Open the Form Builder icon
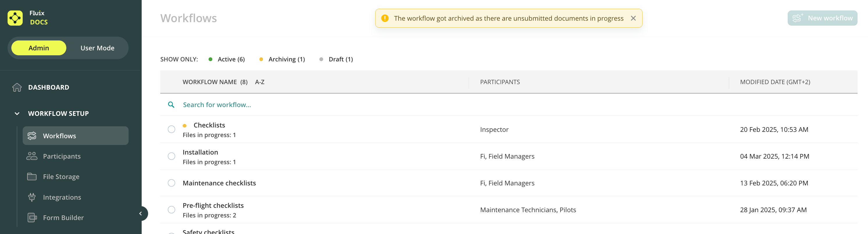Screen dimensions: 868x234 pos(32,218)
